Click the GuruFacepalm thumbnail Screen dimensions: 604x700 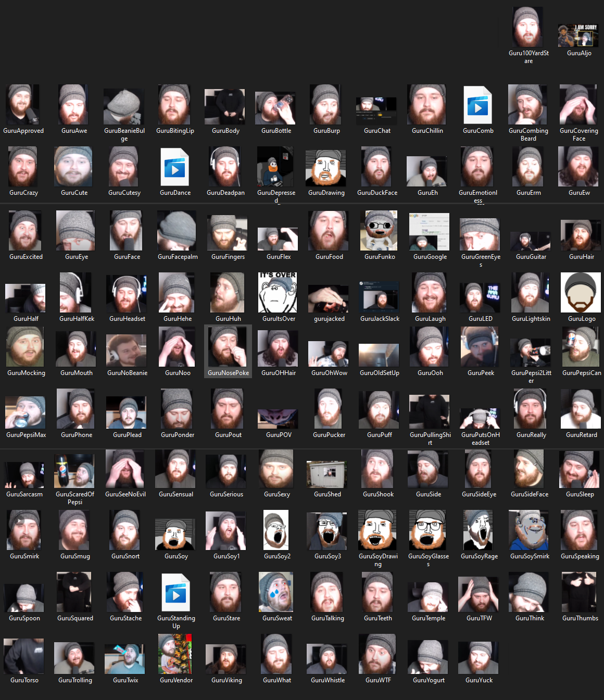[x=177, y=231]
